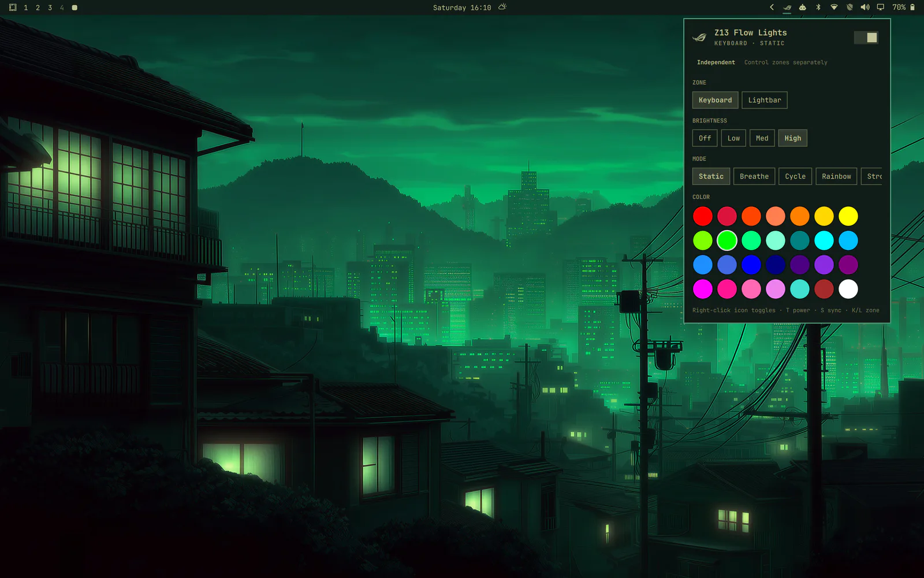This screenshot has width=924, height=578.
Task: Select the Rainbow lighting mode
Action: pos(836,176)
